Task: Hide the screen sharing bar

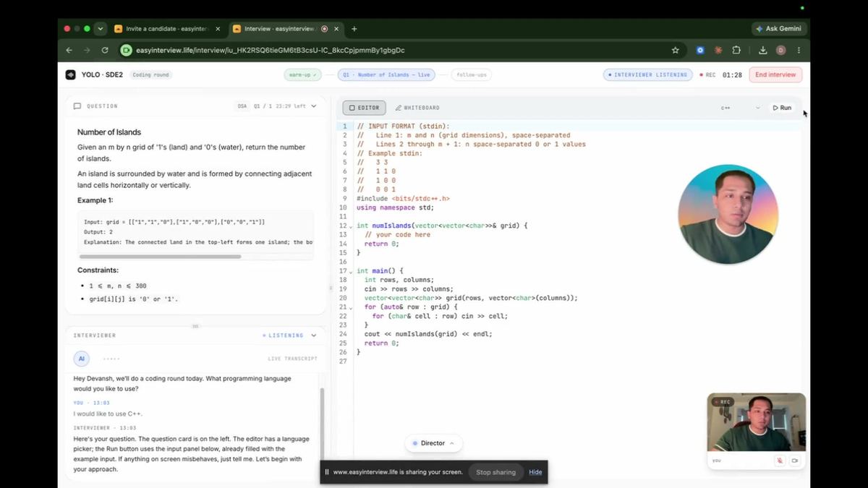Action: 535,472
